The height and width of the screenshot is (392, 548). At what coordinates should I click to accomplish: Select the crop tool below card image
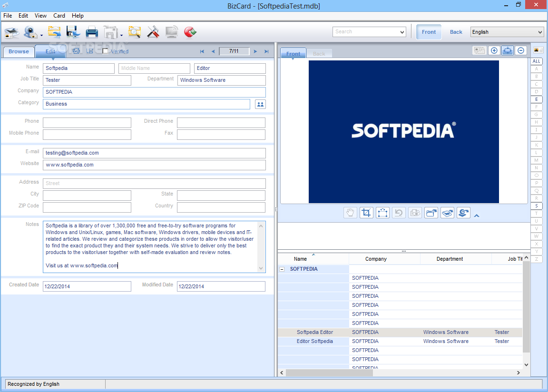(366, 213)
